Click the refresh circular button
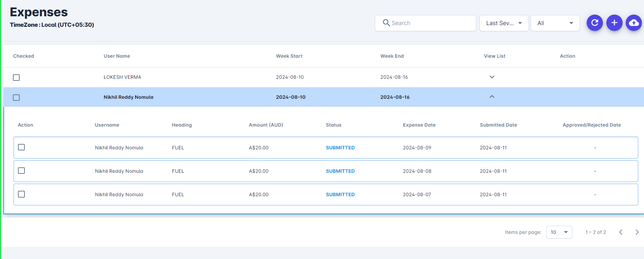Image resolution: width=644 pixels, height=259 pixels. tap(594, 23)
